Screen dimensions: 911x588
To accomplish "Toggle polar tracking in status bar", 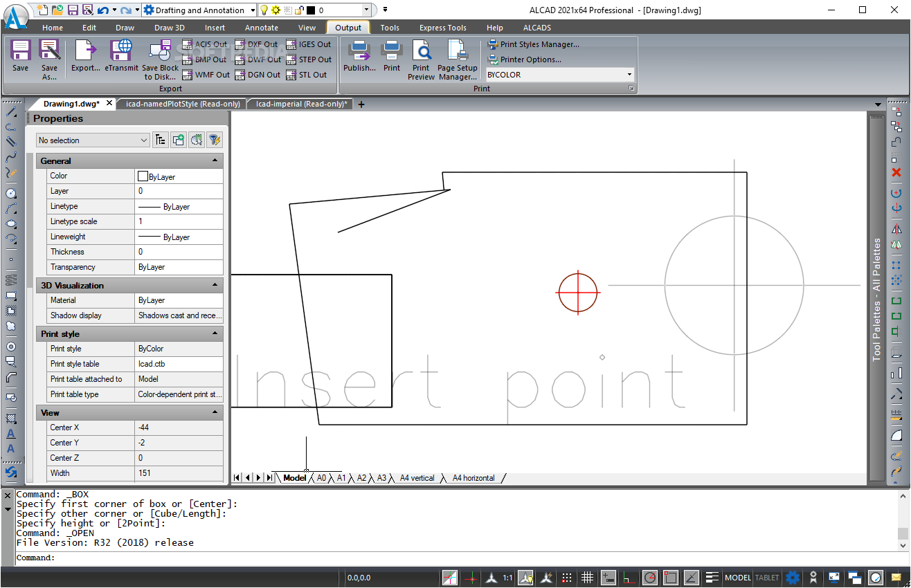I will click(x=649, y=578).
